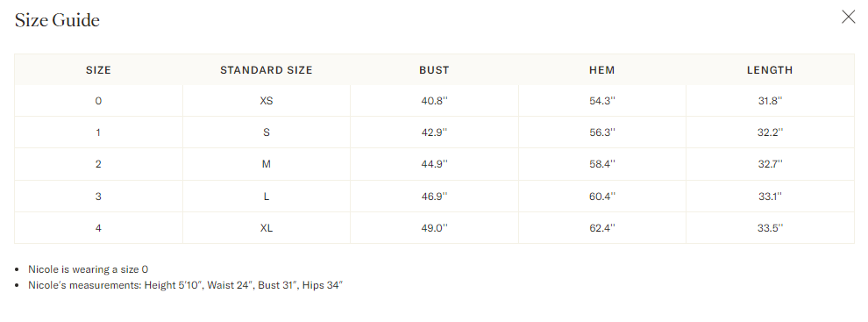Click the 32.7" length value
868x322 pixels.
tap(770, 164)
